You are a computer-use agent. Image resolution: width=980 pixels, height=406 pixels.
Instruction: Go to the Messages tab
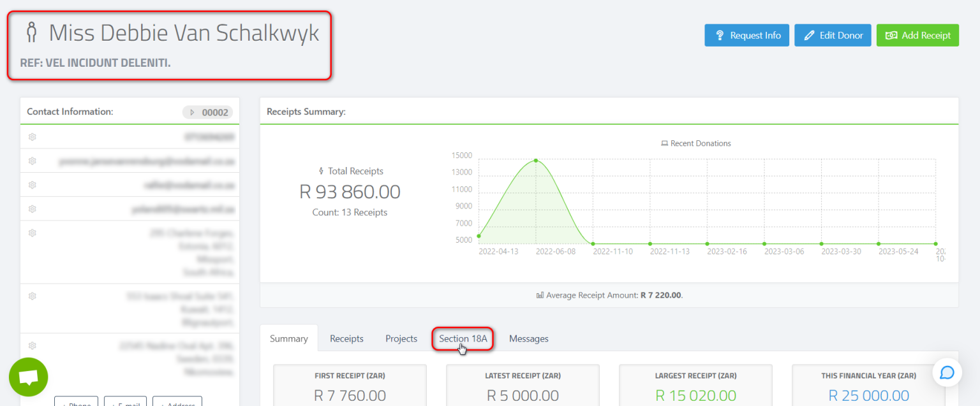tap(528, 338)
